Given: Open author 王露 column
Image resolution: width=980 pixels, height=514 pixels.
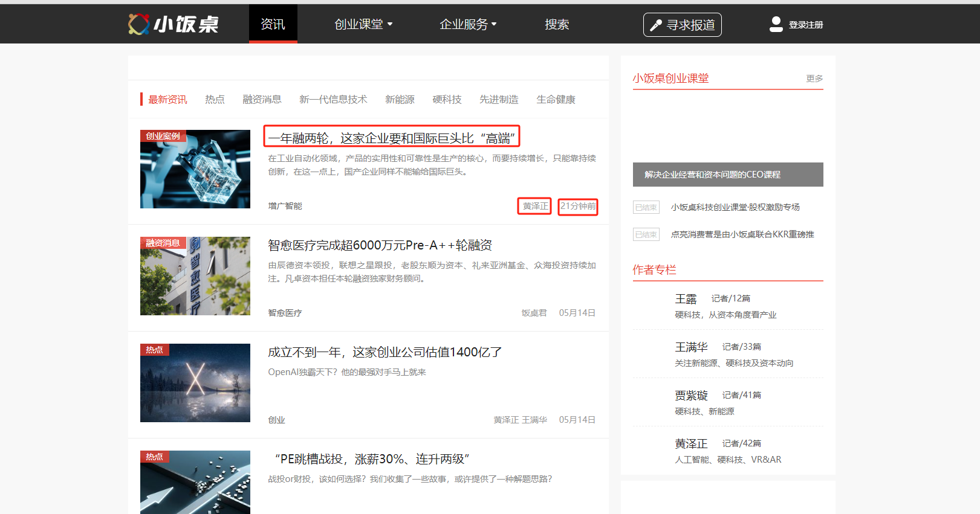Looking at the screenshot, I should click(x=686, y=298).
